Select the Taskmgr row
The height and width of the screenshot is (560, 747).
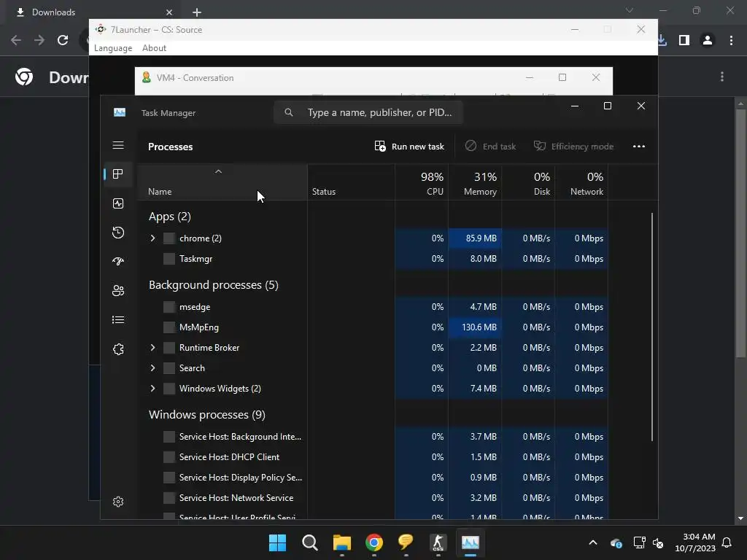point(373,259)
